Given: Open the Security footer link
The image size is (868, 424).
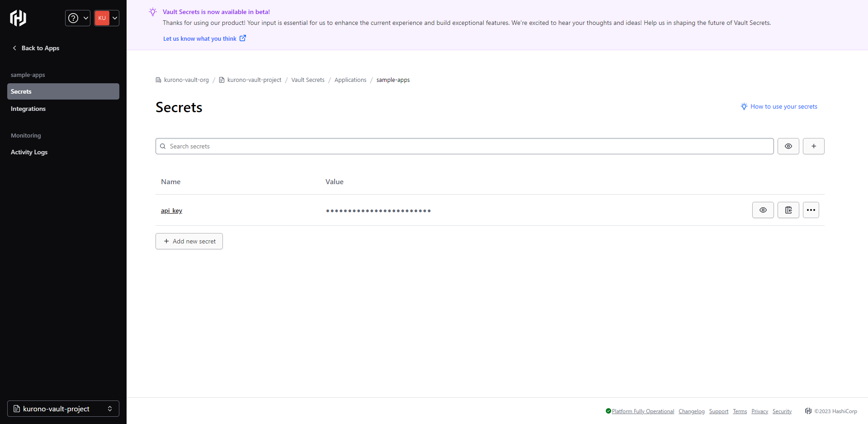Looking at the screenshot, I should click(782, 411).
